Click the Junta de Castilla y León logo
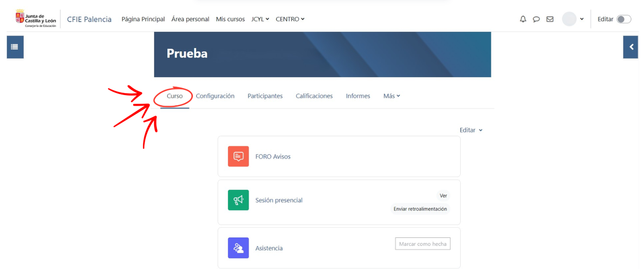This screenshot has height=274, width=644. pos(36,19)
